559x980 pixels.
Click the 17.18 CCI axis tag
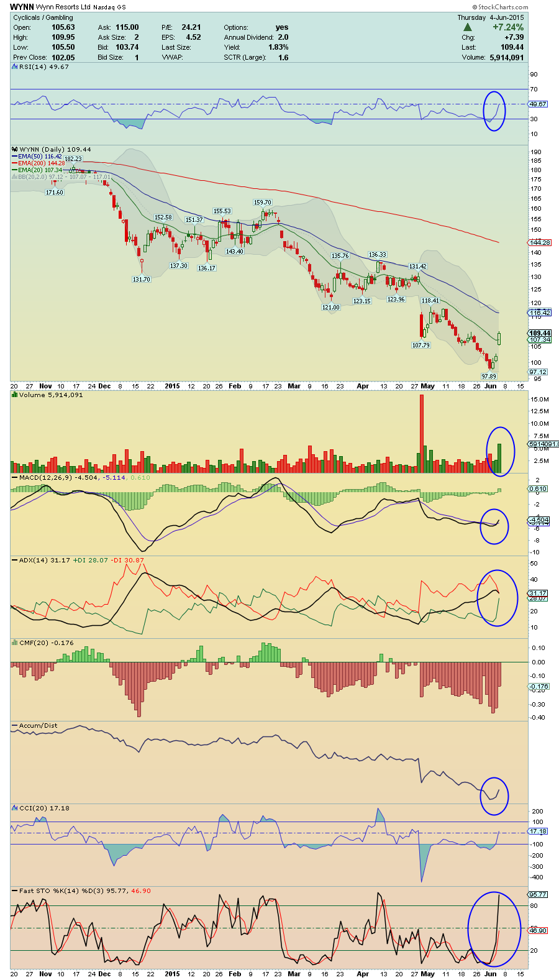click(x=538, y=831)
